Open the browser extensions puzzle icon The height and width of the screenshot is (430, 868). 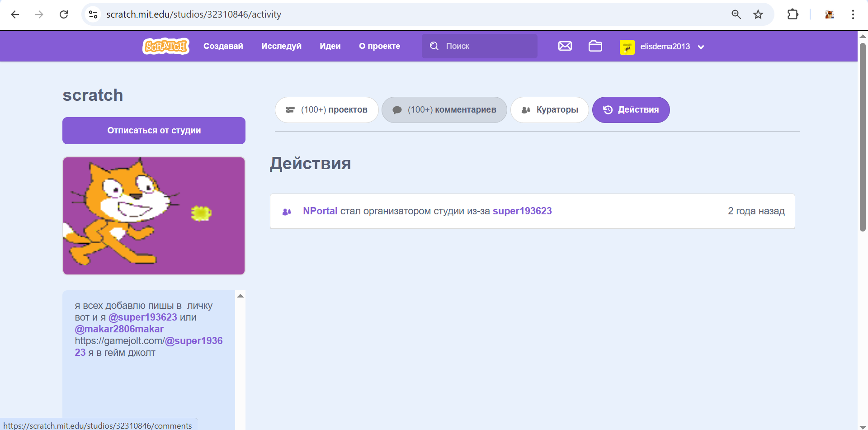pyautogui.click(x=793, y=14)
